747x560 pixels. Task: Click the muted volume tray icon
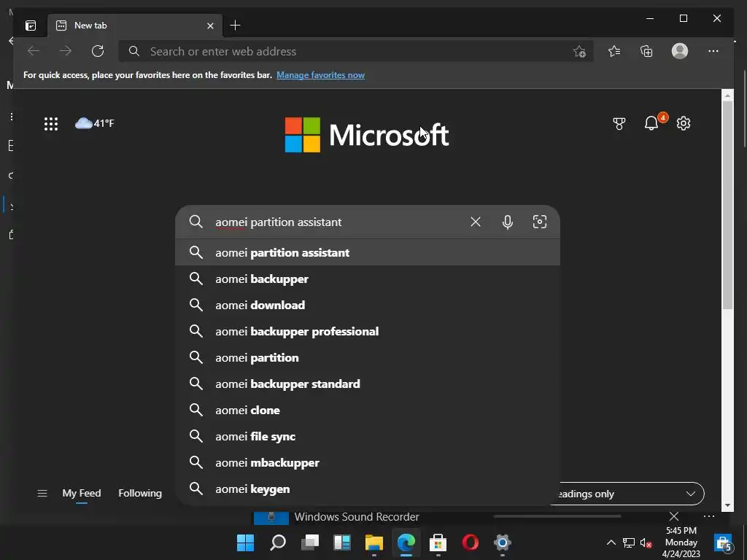tap(646, 542)
